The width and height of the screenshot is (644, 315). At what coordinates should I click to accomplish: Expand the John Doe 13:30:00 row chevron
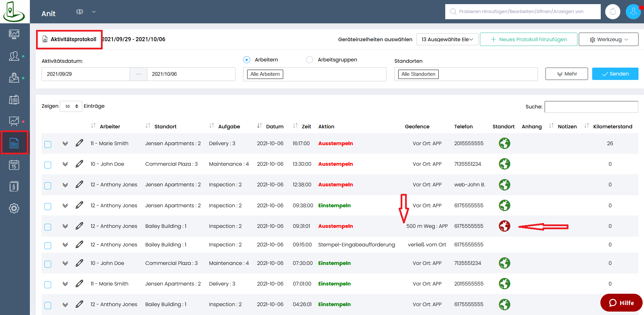coord(65,164)
